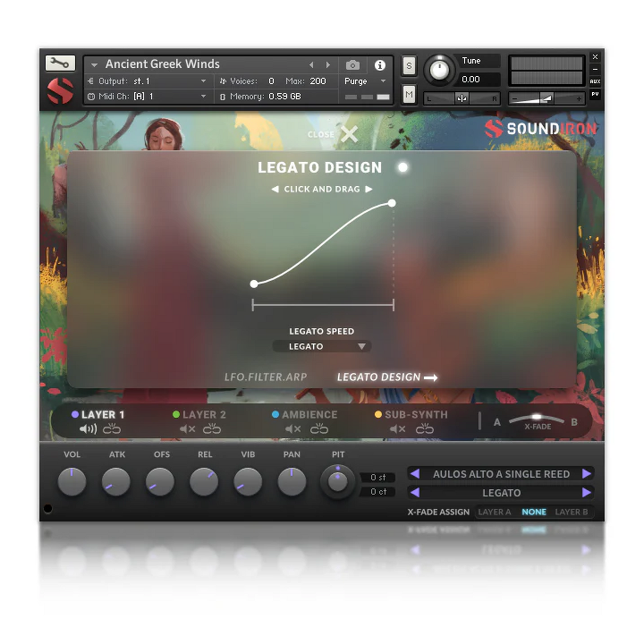Unmute Layer 2 speaker icon
Image resolution: width=644 pixels, height=644 pixels.
click(188, 429)
